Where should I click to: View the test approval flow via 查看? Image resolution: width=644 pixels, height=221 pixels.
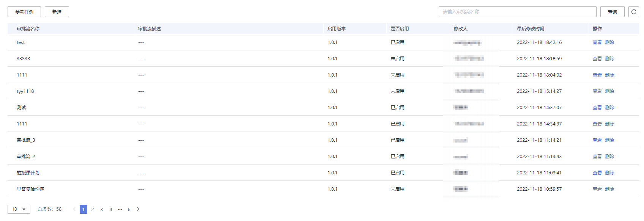coord(597,42)
